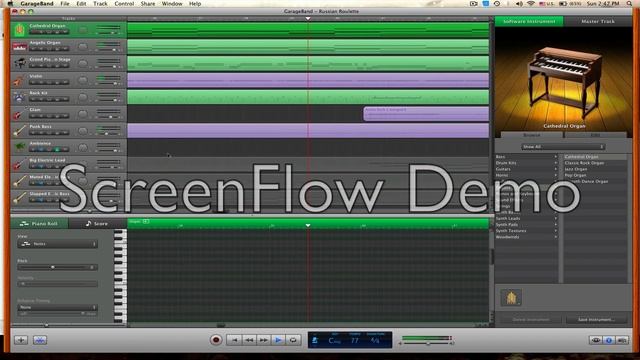Expand the Guitars instrument category
Image resolution: width=640 pixels, height=360 pixels.
(x=526, y=169)
